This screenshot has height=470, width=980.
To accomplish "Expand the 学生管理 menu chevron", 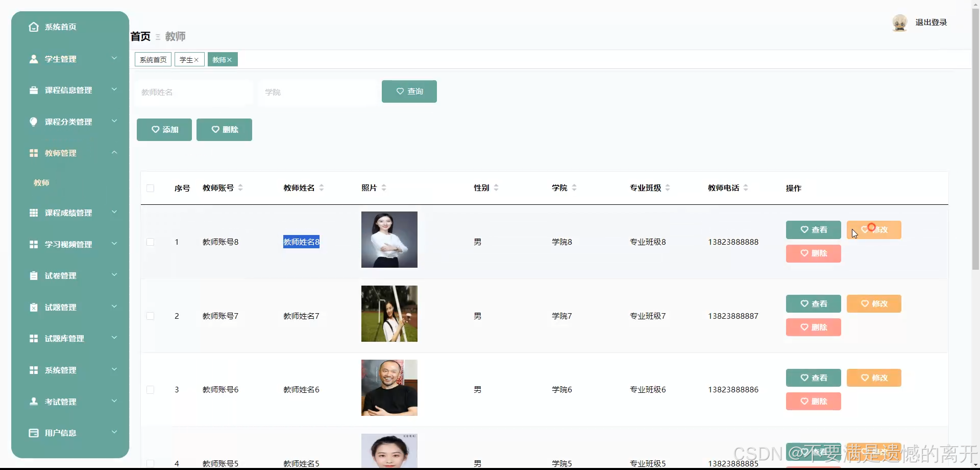I will coord(114,58).
